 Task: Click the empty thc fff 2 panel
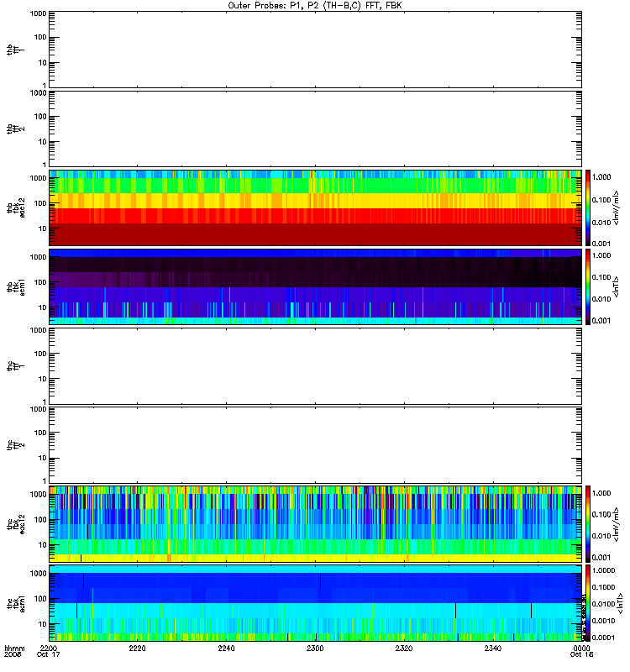[315, 445]
